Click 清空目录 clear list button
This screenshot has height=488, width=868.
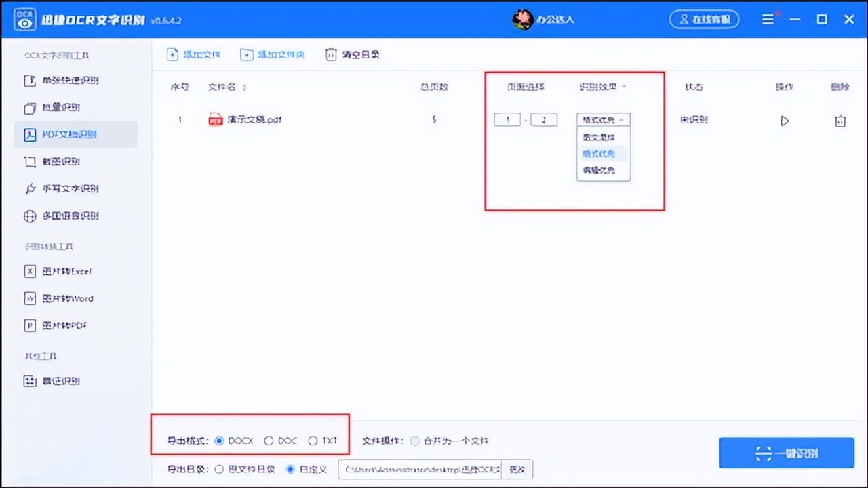(353, 54)
